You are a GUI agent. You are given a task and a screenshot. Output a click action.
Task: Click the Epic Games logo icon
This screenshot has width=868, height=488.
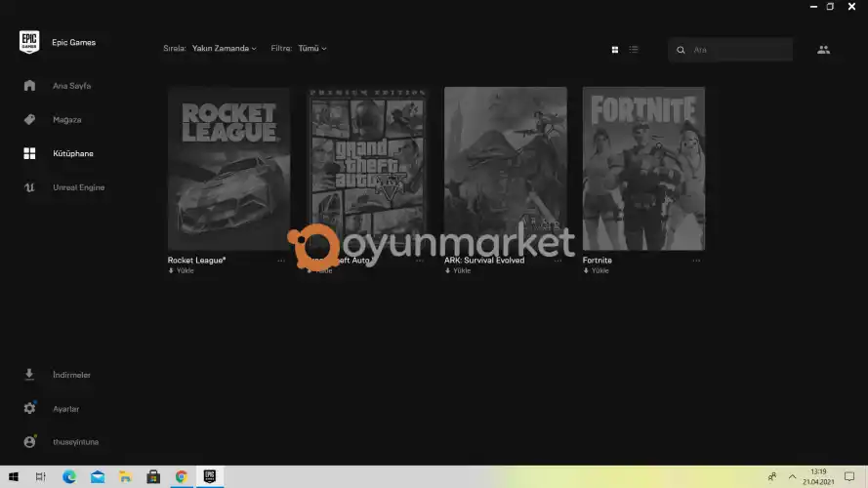coord(29,42)
